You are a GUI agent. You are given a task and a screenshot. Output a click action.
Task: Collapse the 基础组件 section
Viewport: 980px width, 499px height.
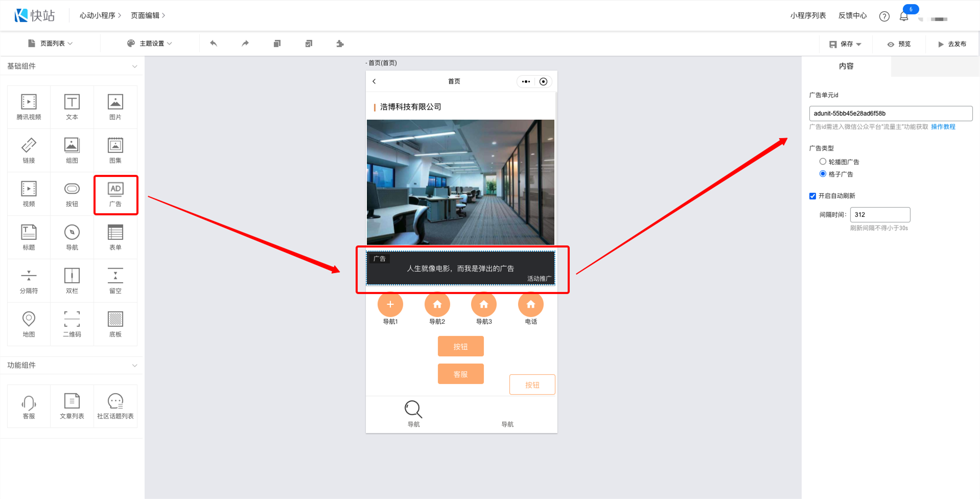click(x=134, y=66)
